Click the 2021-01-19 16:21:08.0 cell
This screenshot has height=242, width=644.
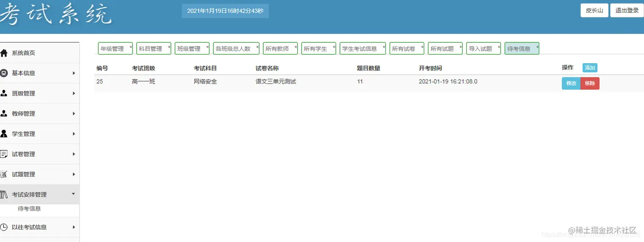coord(448,81)
